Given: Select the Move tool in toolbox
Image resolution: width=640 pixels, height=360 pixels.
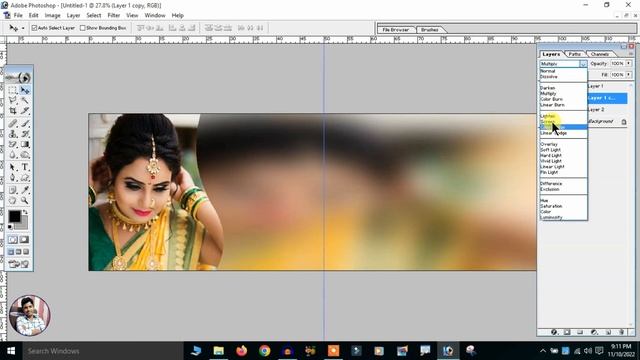Looking at the screenshot, I should click(x=25, y=90).
